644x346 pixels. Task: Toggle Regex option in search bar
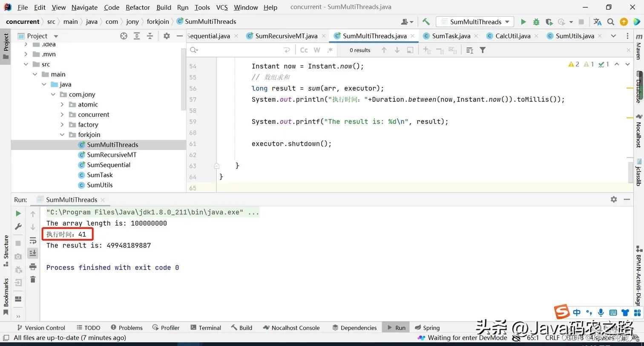pos(330,50)
